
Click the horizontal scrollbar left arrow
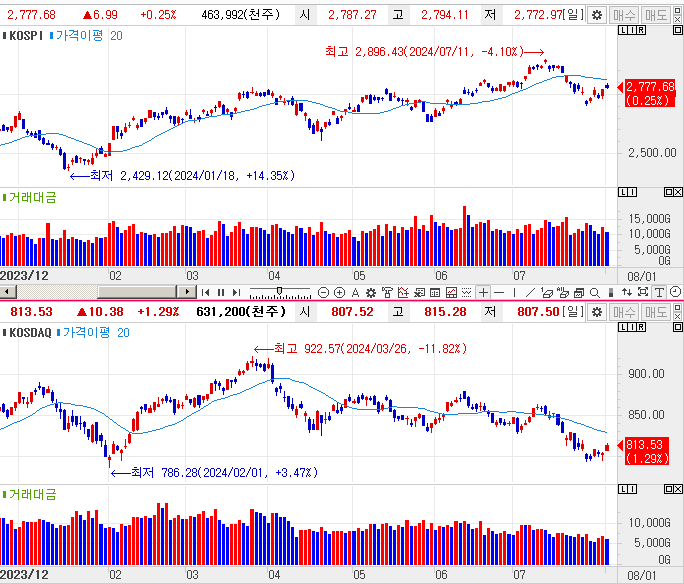point(8,291)
